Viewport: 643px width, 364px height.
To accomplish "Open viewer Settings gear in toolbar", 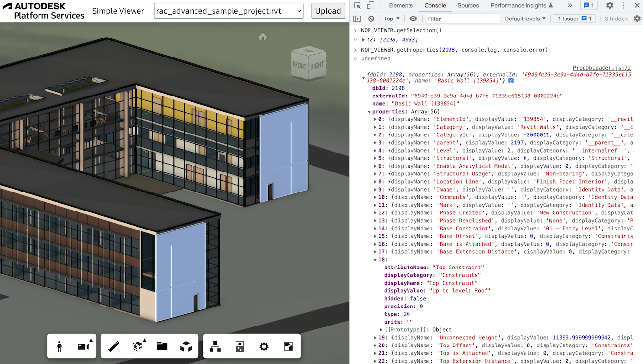I will [x=264, y=346].
